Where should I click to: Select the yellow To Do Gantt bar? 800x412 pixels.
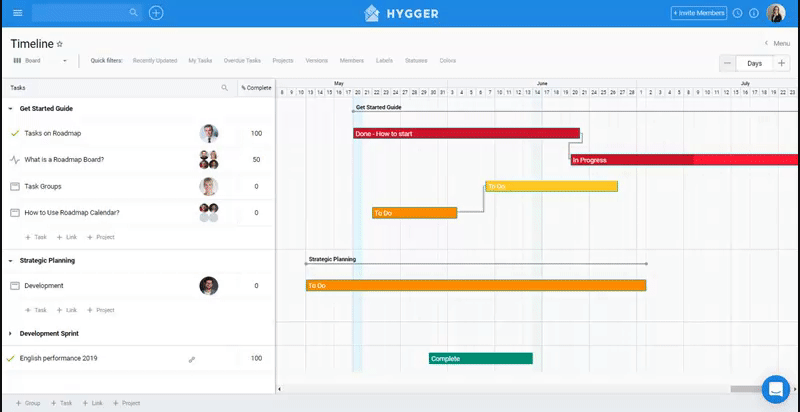click(x=551, y=186)
